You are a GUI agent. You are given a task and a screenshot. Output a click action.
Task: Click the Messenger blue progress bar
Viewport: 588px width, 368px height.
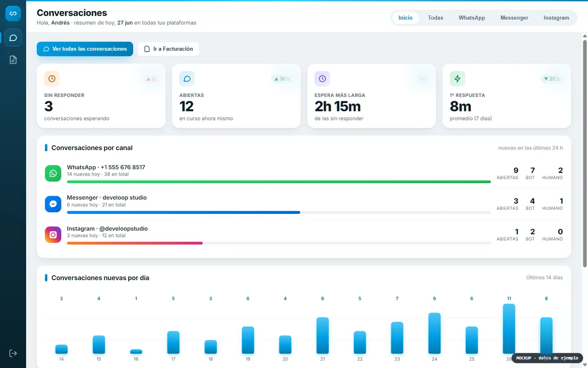click(183, 213)
